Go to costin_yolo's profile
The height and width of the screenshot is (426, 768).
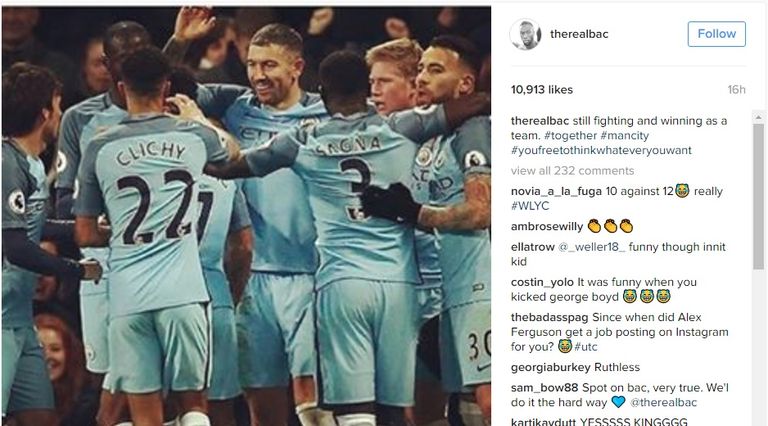pyautogui.click(x=542, y=283)
